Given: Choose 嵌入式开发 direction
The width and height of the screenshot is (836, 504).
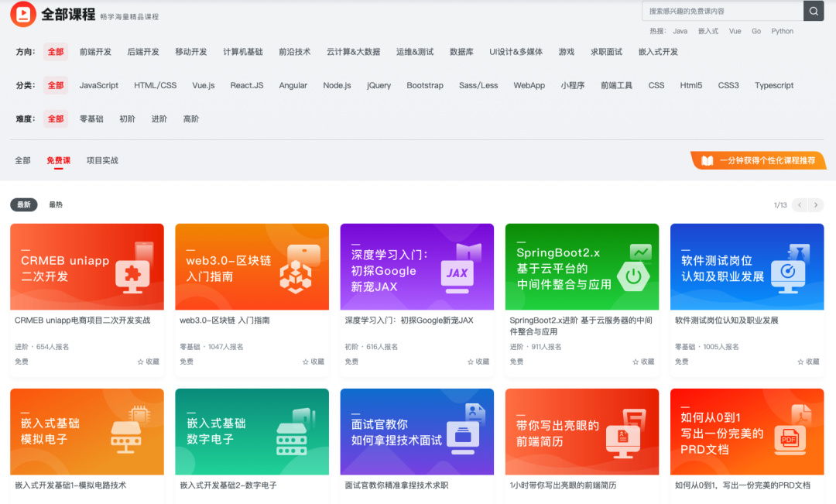Looking at the screenshot, I should click(659, 52).
